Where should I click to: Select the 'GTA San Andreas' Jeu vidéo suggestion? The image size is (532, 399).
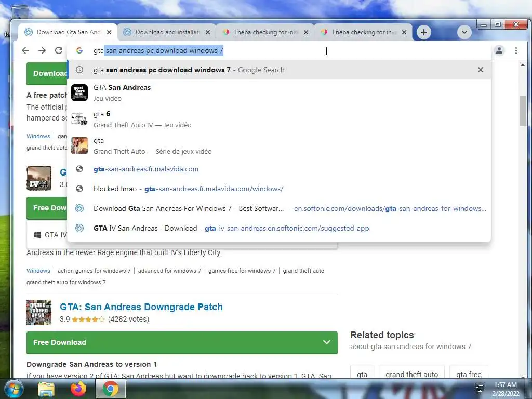click(279, 92)
